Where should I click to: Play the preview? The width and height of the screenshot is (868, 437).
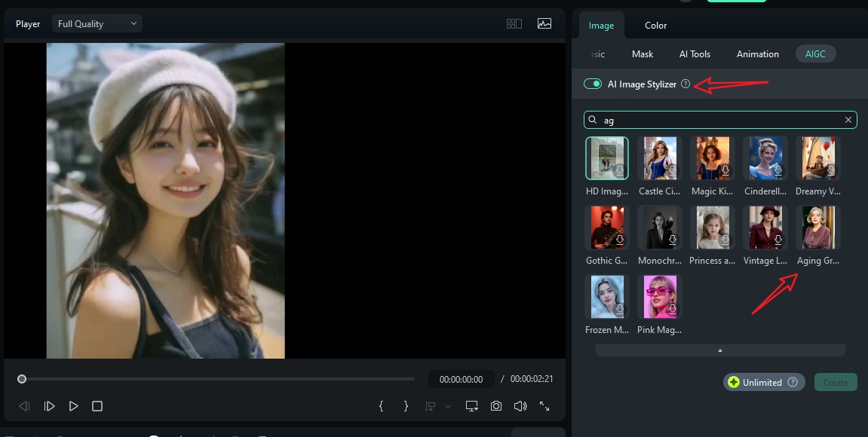tap(73, 406)
